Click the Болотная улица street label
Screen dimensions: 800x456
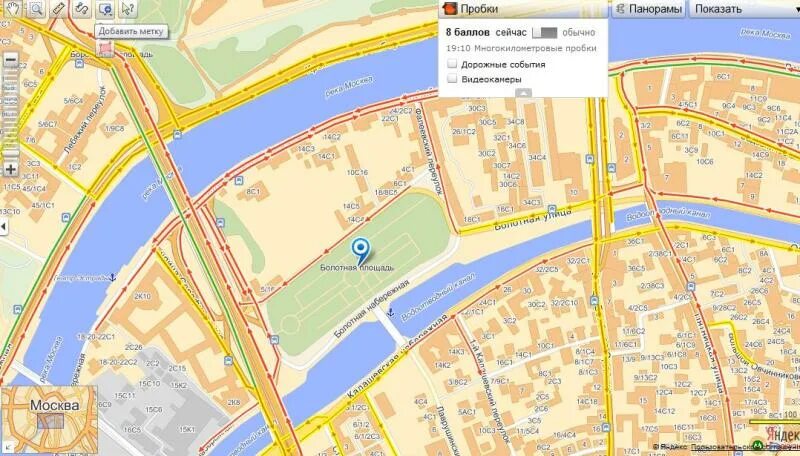533,220
